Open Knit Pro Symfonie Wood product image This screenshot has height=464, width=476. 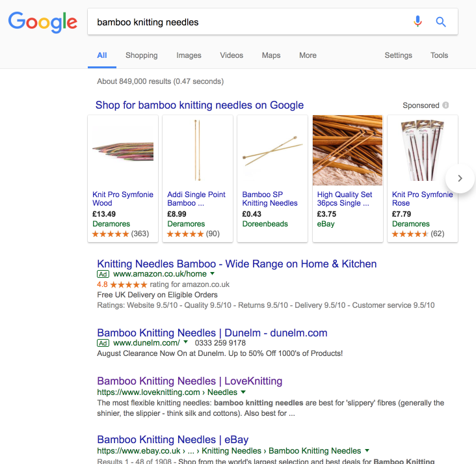pyautogui.click(x=123, y=151)
